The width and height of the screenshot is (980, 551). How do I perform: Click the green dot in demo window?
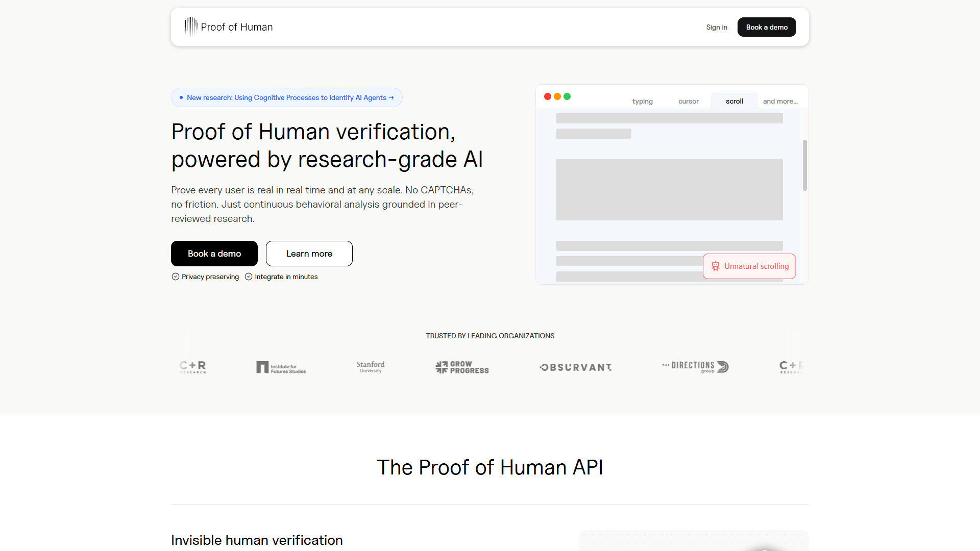point(567,96)
